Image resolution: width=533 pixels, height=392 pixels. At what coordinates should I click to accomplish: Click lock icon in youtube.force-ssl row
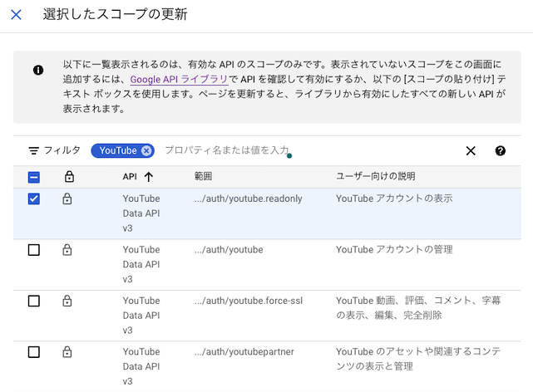[x=67, y=301]
